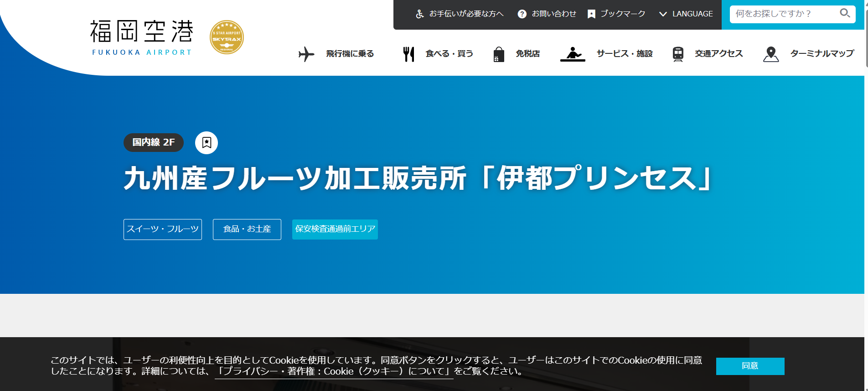Screen dimensions: 868x391
Task: Click the terminal map pin icon
Action: click(771, 54)
